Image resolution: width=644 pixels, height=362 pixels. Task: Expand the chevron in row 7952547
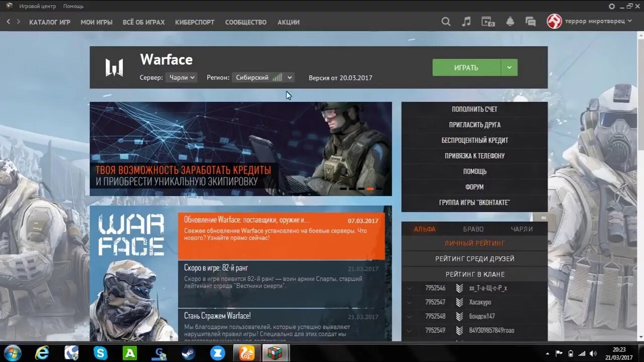point(409,303)
